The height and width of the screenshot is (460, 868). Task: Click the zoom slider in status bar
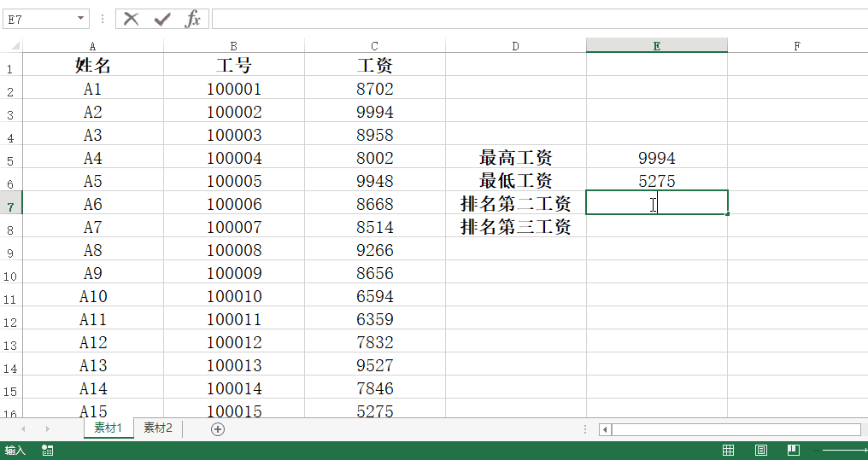click(x=844, y=450)
